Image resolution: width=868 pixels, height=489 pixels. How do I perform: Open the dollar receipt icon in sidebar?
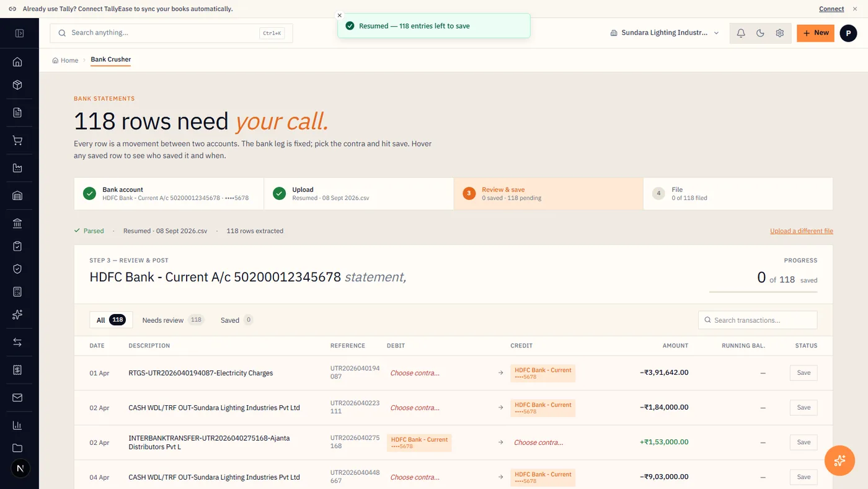[x=17, y=370]
